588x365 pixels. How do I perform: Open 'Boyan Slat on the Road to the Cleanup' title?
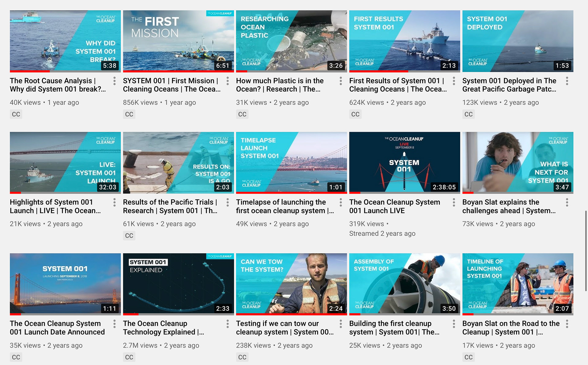[511, 328]
